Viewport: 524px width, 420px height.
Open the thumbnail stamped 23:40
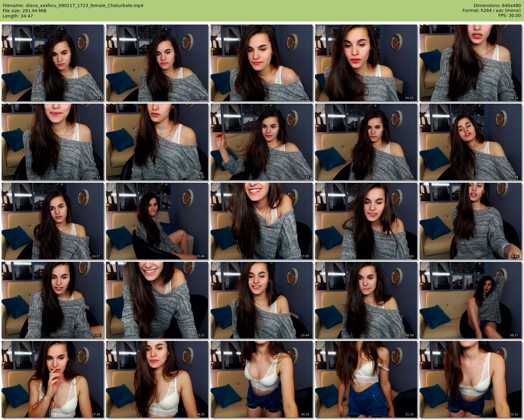(262, 300)
